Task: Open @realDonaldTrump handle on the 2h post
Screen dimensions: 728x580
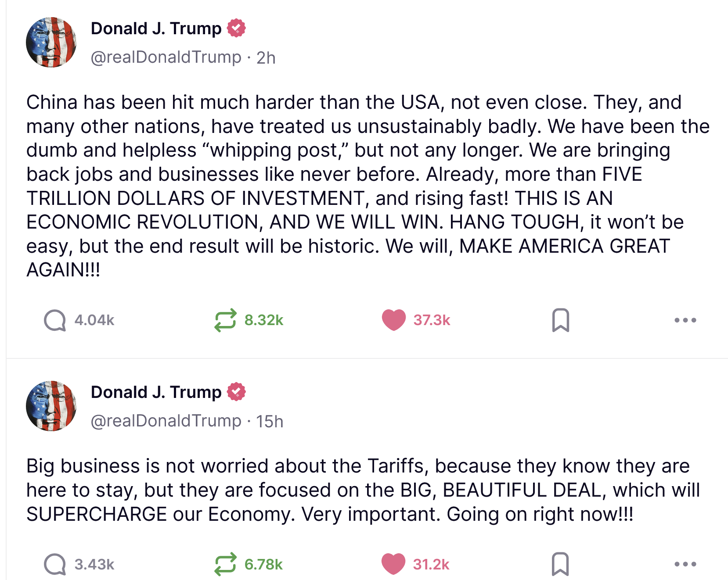Action: [166, 57]
